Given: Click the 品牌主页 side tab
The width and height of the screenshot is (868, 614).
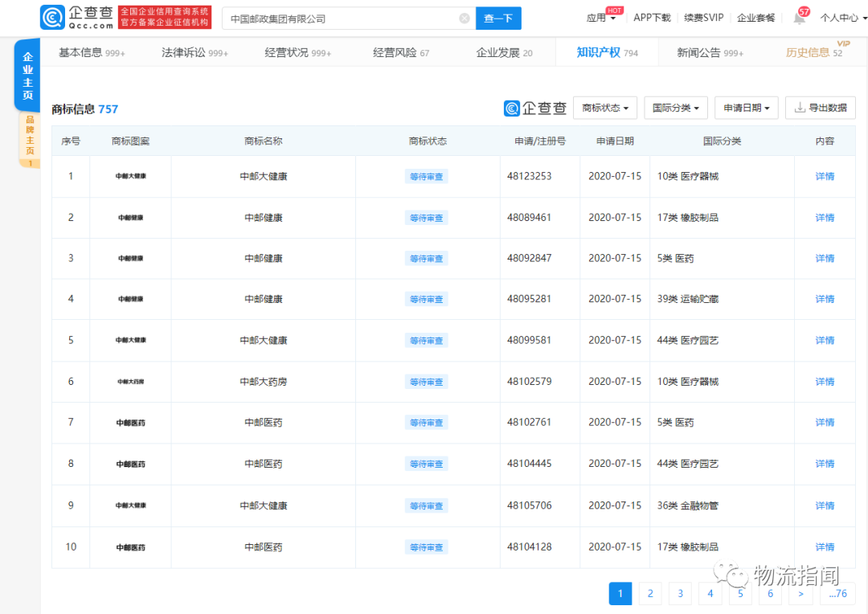Looking at the screenshot, I should (30, 140).
